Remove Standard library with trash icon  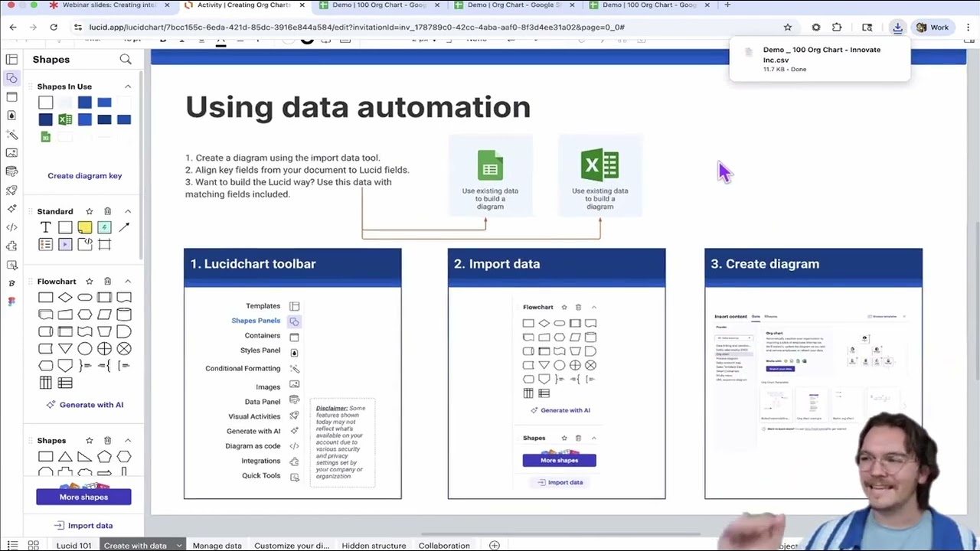tap(107, 211)
